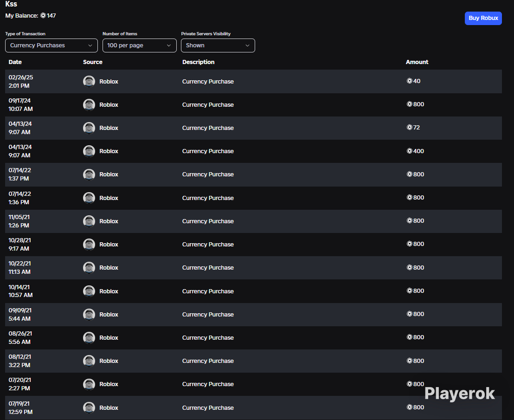The image size is (514, 420).
Task: Click the Roblox avatar in the 11/05/21 row
Action: (89, 221)
